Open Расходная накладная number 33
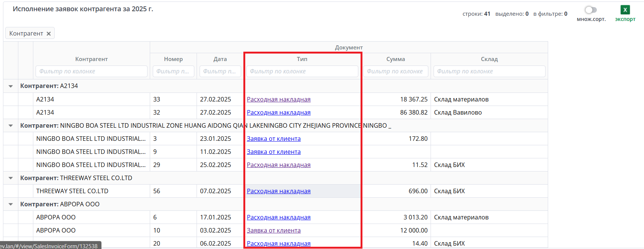This screenshot has width=644, height=249. tap(279, 100)
